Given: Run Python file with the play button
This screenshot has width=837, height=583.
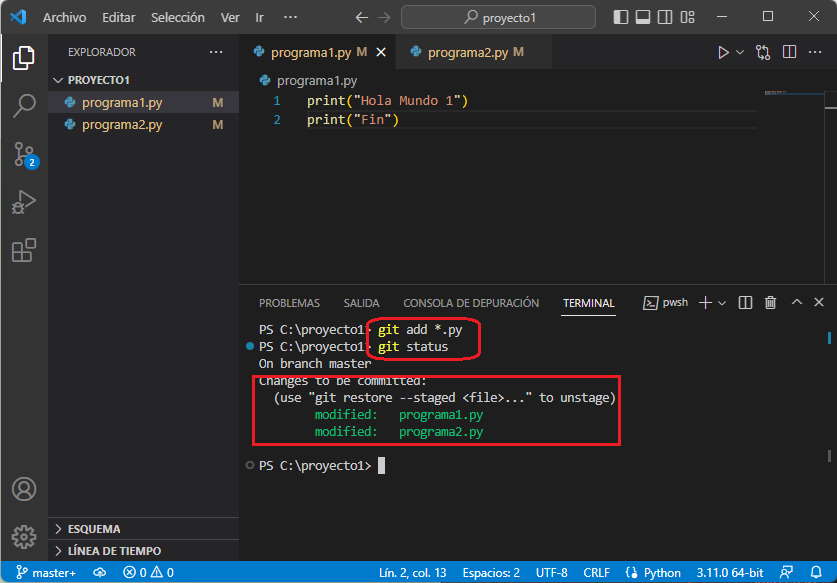Looking at the screenshot, I should point(723,52).
